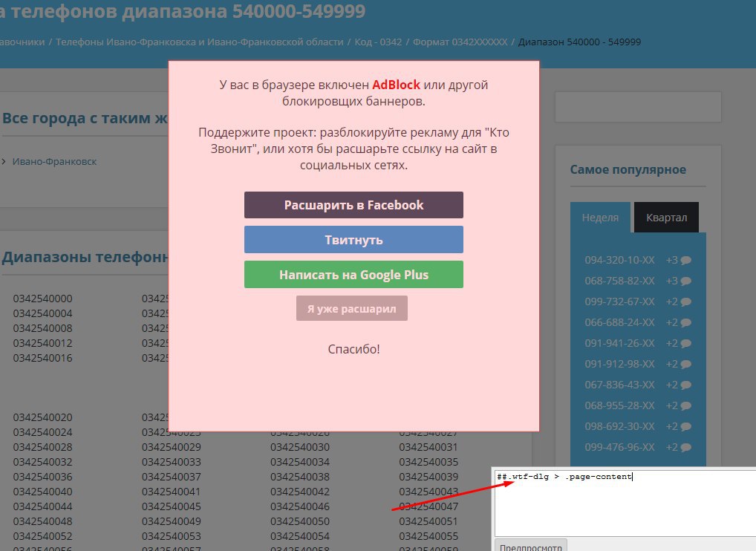The height and width of the screenshot is (551, 756).
Task: Open breadcrumb 'Телефоны Ивано-Франковска и Ивано-Франковской области'
Action: (200, 42)
